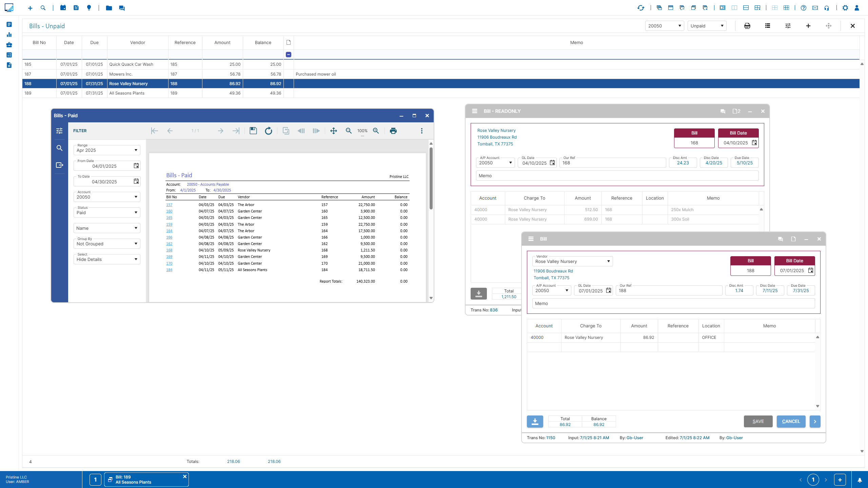Click the printer icon in Bills - Paid toolbar

(393, 131)
